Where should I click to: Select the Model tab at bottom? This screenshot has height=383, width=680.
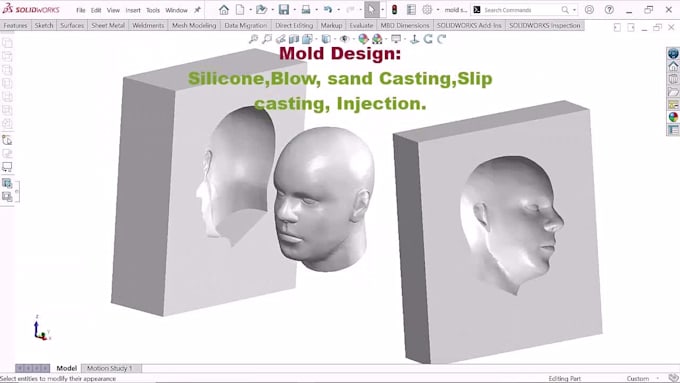pyautogui.click(x=66, y=368)
